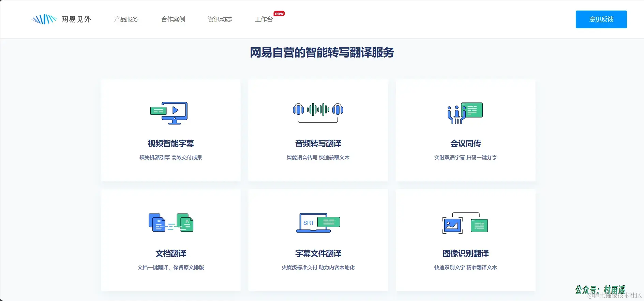
Task: Click text 央媒级标准交付 助力内容本地化
Action: pos(318,268)
